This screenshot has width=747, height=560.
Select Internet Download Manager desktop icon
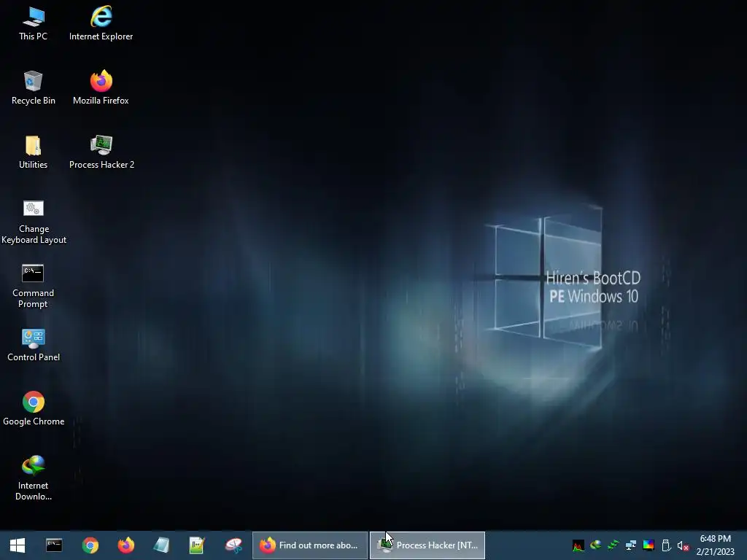coord(34,478)
